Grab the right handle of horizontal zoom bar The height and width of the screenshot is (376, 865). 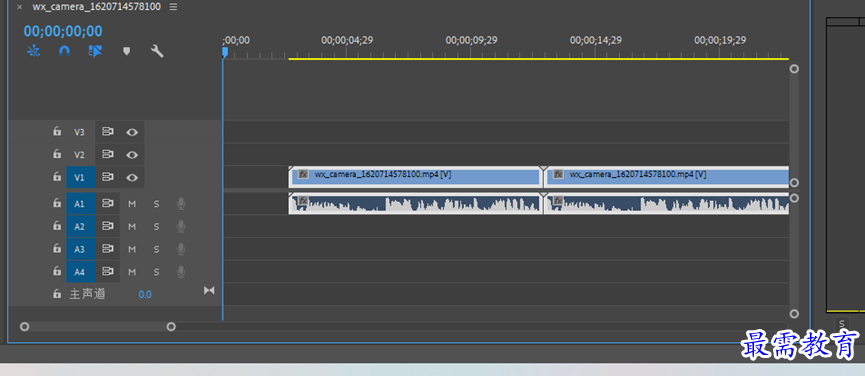pos(172,326)
